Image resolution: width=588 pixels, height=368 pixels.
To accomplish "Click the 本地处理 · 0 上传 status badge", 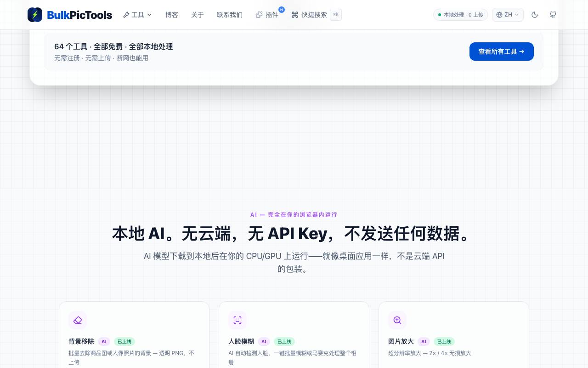I will point(461,15).
